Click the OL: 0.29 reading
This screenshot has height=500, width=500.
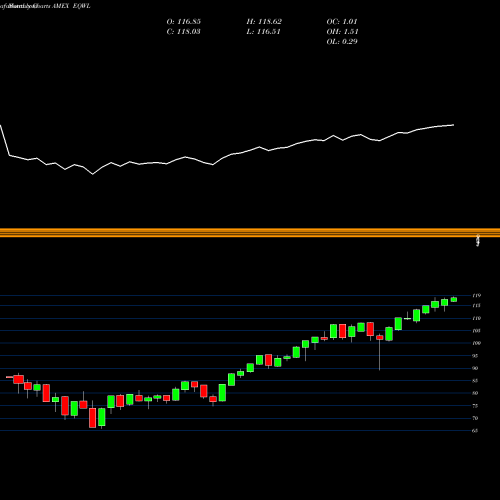(342, 42)
